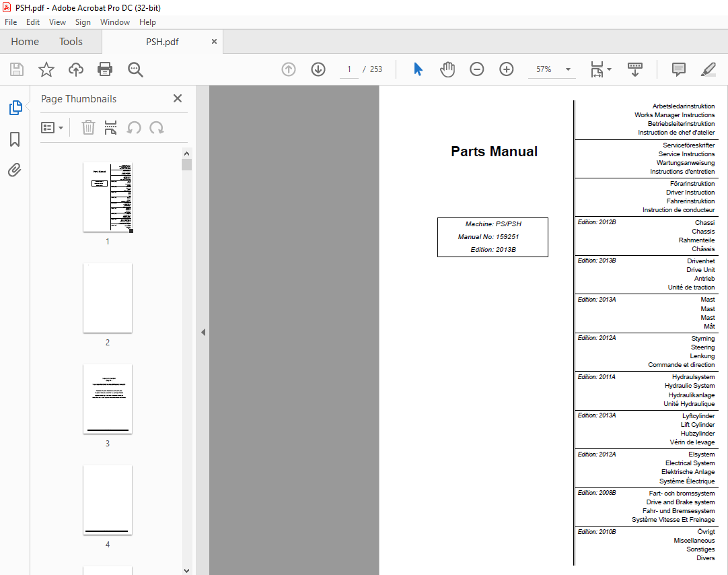The image size is (728, 575).
Task: Click the 'Manual No: 159251' text
Action: (488, 236)
